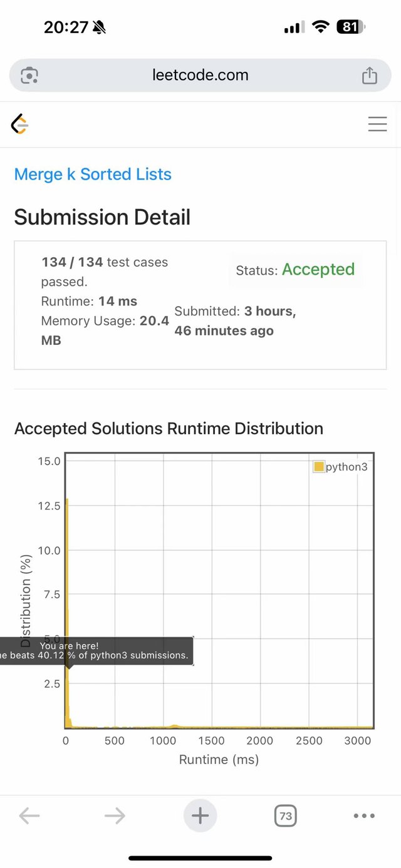Tap the LeetCode logo icon
This screenshot has height=868, width=401.
[x=19, y=124]
